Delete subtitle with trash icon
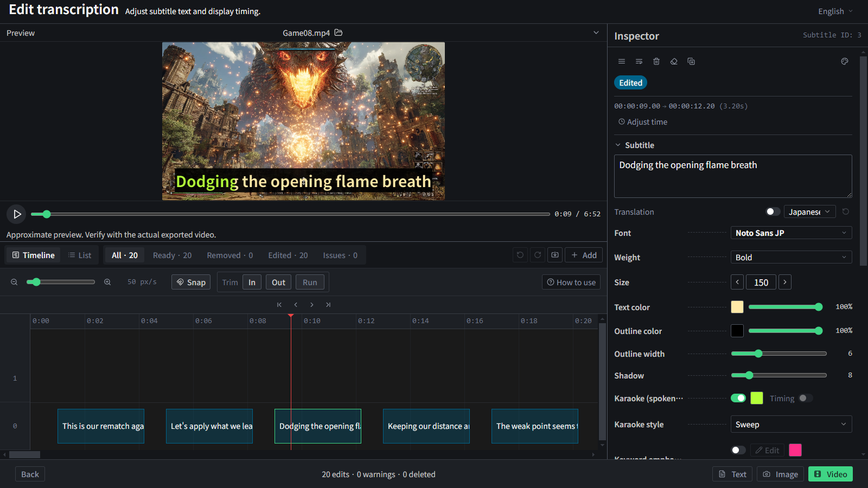 pos(656,61)
